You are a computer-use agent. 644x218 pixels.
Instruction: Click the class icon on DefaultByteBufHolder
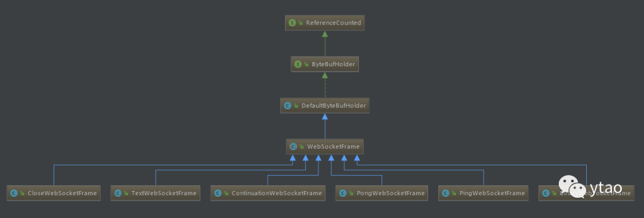pos(288,106)
